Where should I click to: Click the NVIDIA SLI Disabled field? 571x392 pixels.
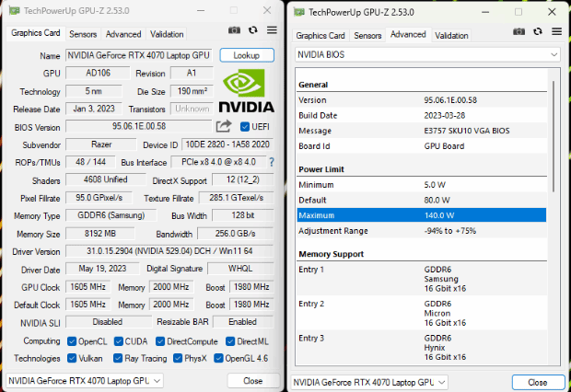pyautogui.click(x=108, y=322)
